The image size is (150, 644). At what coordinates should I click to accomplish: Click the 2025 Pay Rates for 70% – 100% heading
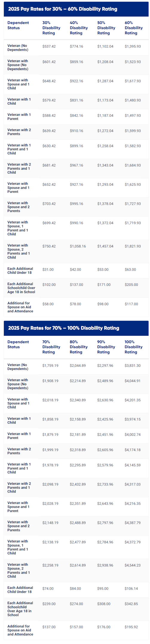click(64, 328)
